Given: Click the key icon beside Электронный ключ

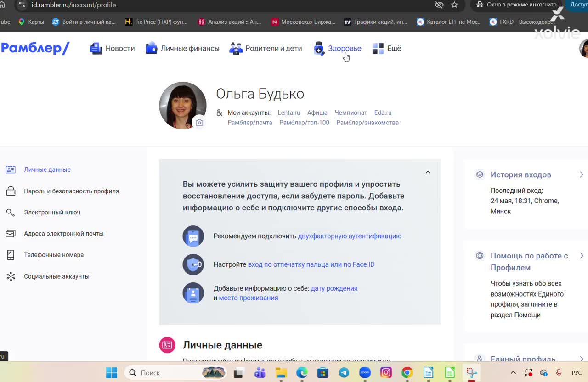Looking at the screenshot, I should click(x=11, y=212).
